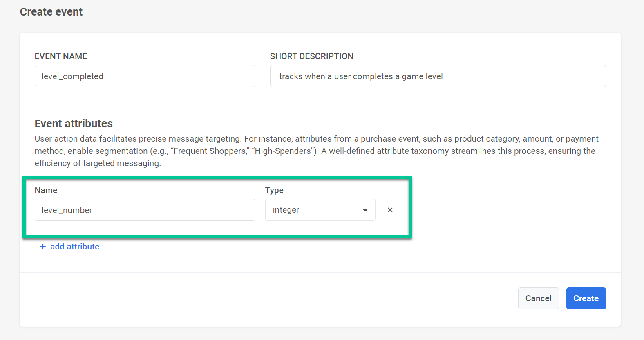Click the SHORT DESCRIPTION label
The image size is (644, 340).
click(311, 56)
